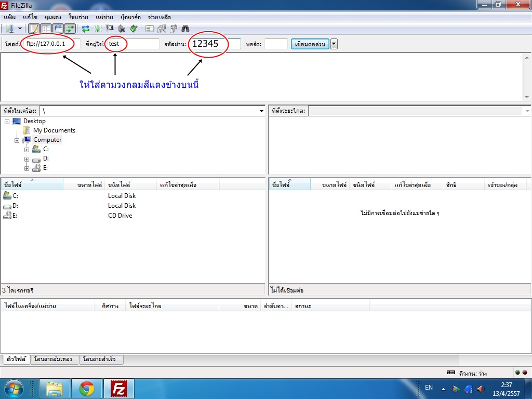
Task: Click the volume speaker tray icon
Action: click(x=481, y=389)
